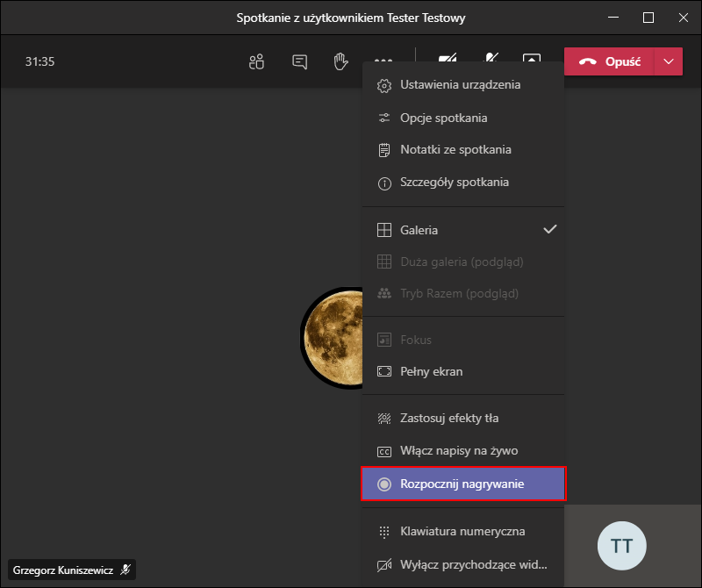Select Wyłącz przychodzące wideo
This screenshot has width=702, height=588.
click(463, 564)
